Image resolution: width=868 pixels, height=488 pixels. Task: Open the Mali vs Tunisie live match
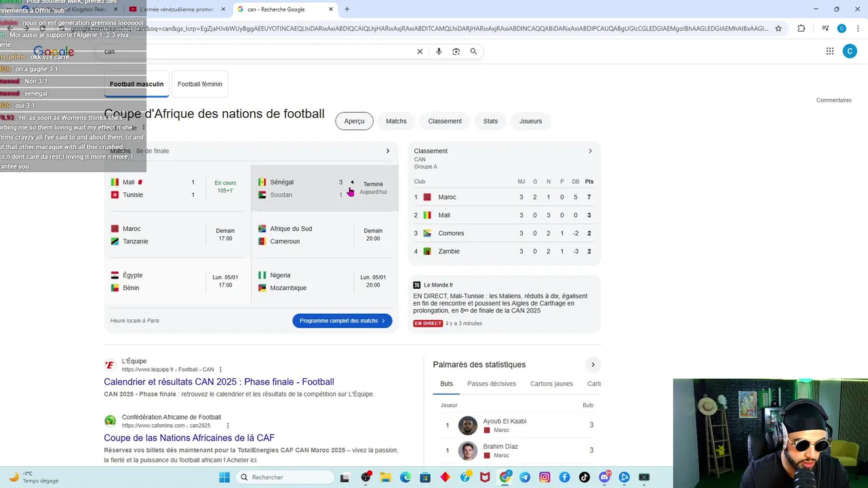177,188
